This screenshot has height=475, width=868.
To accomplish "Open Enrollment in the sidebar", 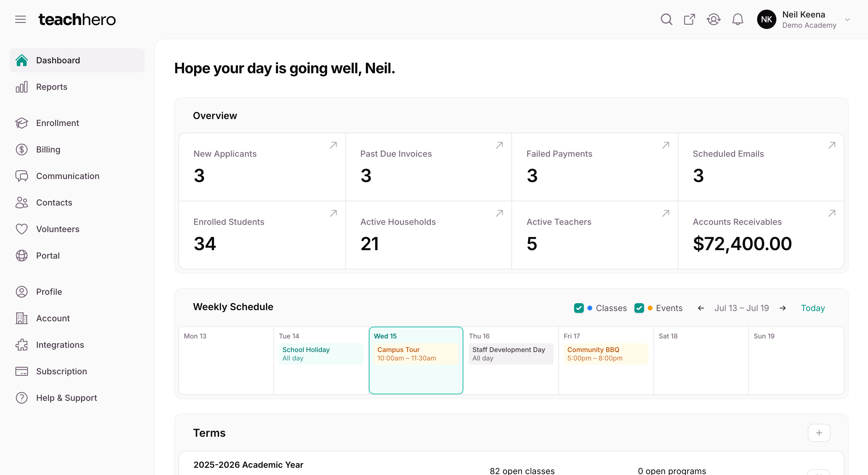I will pos(77,123).
